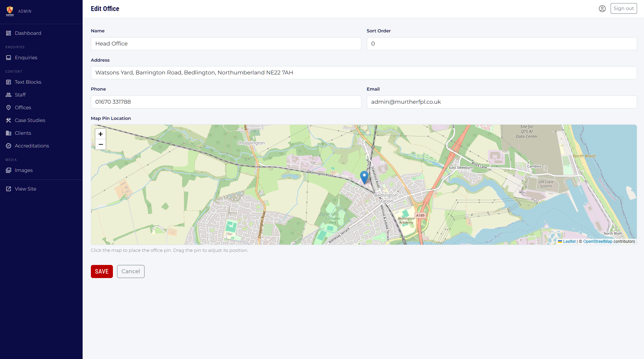
Task: Sign out of the admin panel
Action: pyautogui.click(x=623, y=9)
